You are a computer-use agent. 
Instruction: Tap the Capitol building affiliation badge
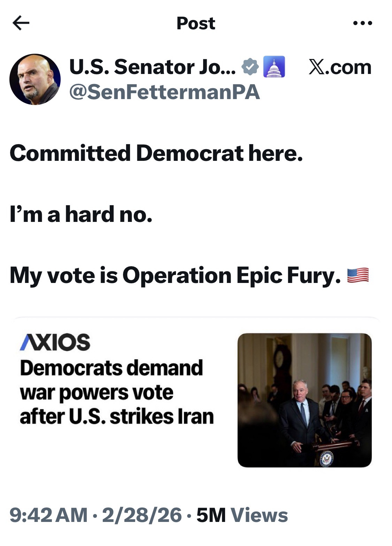(x=274, y=67)
